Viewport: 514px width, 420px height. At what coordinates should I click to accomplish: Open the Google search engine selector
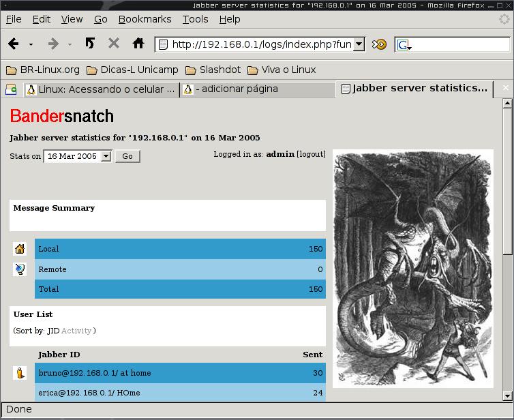click(404, 44)
